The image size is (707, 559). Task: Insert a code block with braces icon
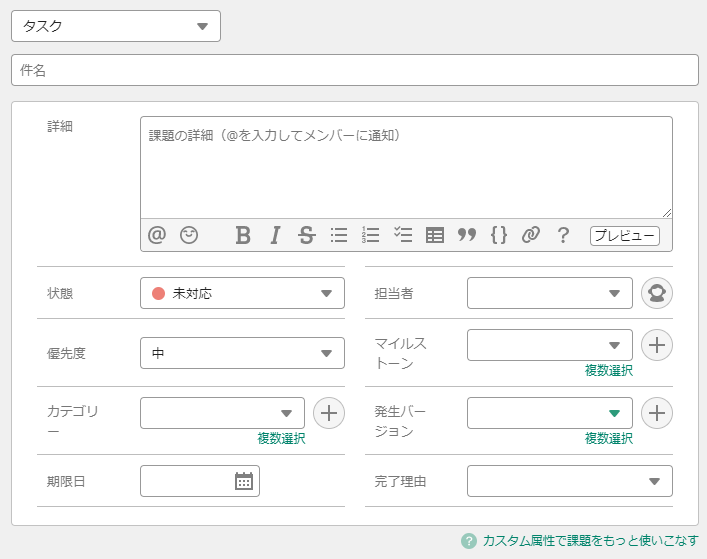pyautogui.click(x=499, y=235)
